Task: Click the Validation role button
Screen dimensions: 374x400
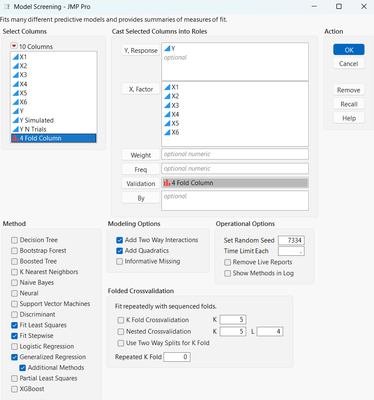Action: click(140, 184)
